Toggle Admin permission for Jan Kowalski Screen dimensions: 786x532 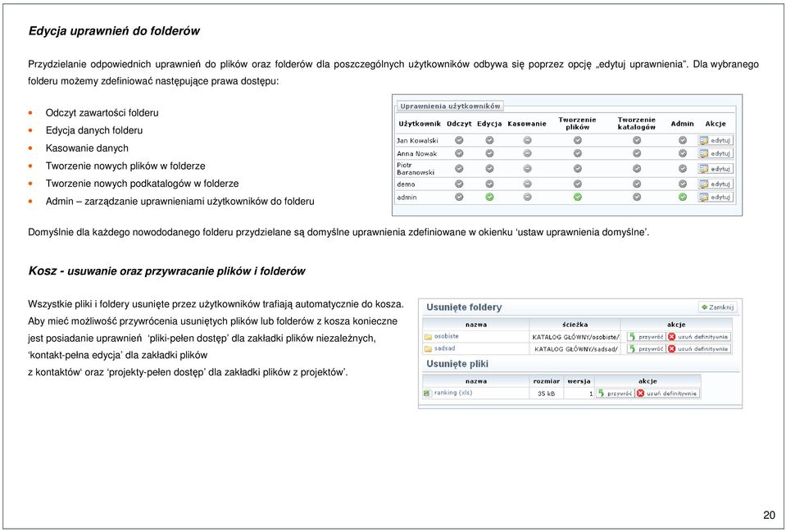point(682,140)
